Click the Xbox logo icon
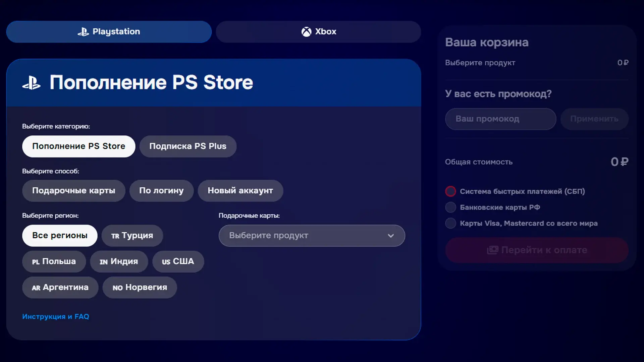 point(306,32)
